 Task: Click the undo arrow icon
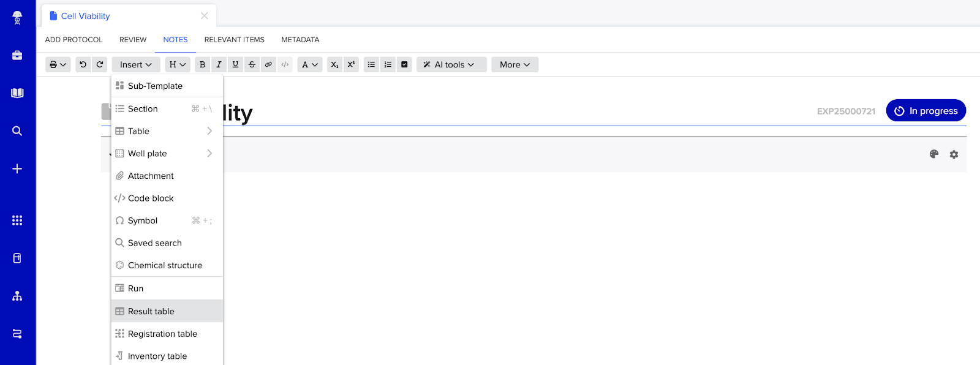tap(83, 64)
